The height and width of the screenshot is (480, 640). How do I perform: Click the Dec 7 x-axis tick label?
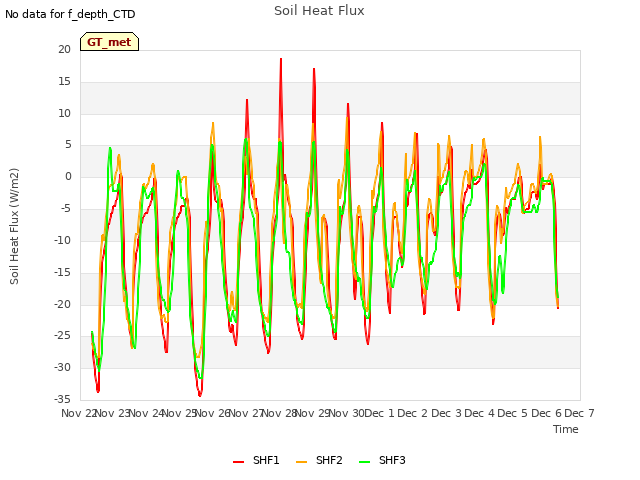tap(579, 413)
